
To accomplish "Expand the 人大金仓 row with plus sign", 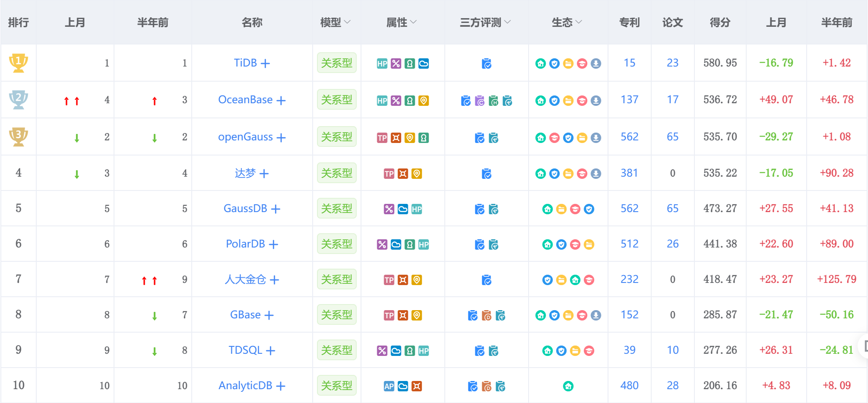I will [x=274, y=280].
